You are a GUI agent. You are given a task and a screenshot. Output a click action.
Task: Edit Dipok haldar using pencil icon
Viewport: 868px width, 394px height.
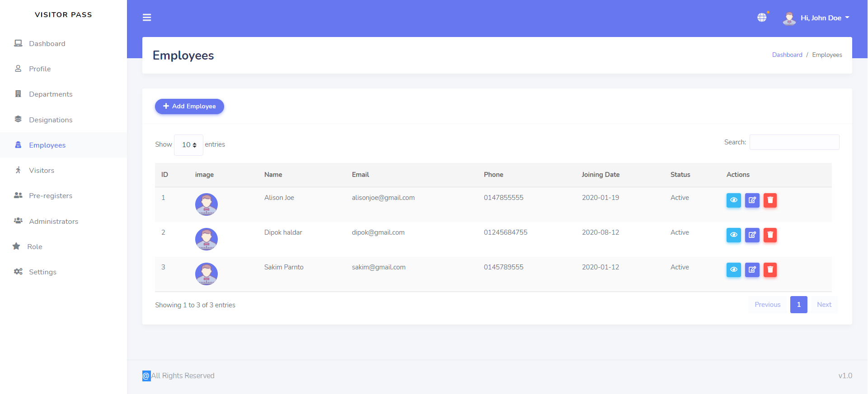(x=752, y=235)
